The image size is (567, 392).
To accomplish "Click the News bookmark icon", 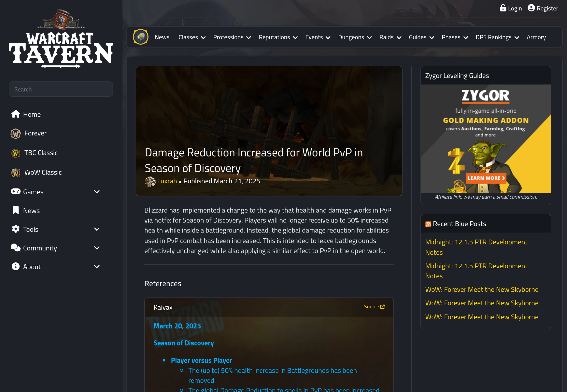I will (x=16, y=210).
